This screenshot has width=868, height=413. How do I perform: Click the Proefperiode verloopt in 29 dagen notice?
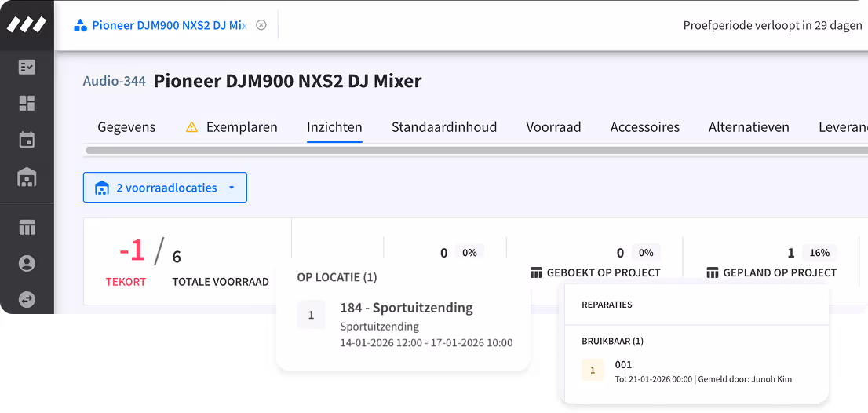772,25
